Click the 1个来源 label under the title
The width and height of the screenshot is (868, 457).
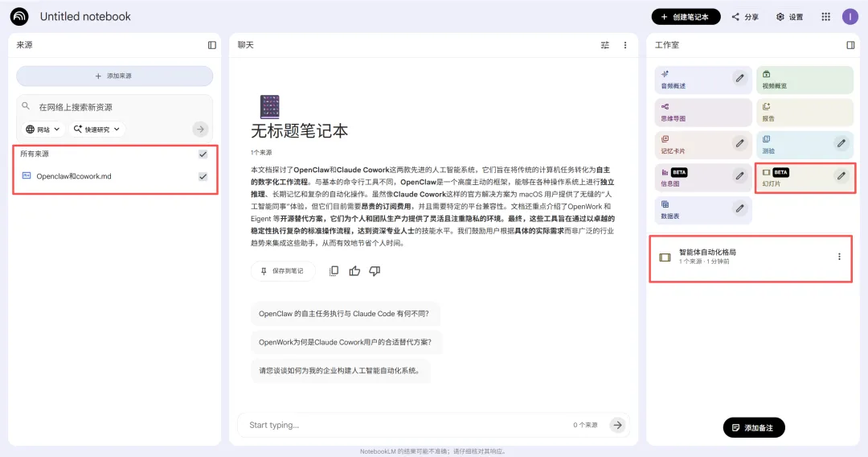pos(261,152)
